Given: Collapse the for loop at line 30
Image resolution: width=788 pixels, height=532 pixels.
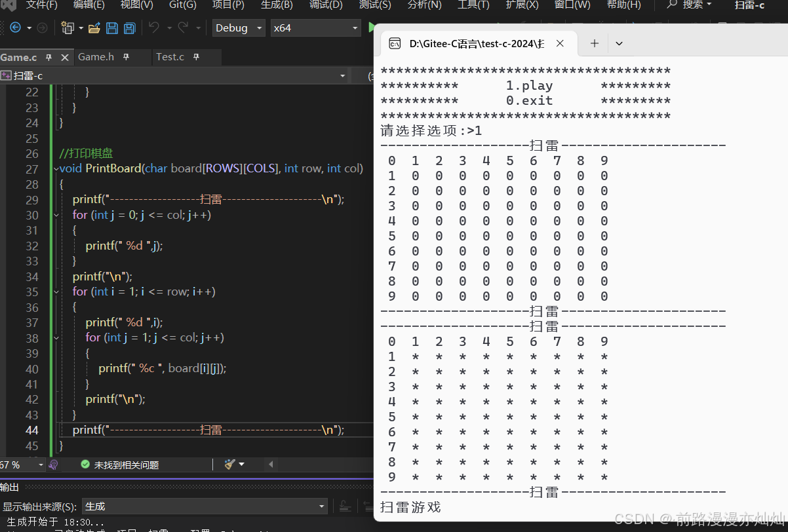Looking at the screenshot, I should click(x=56, y=215).
